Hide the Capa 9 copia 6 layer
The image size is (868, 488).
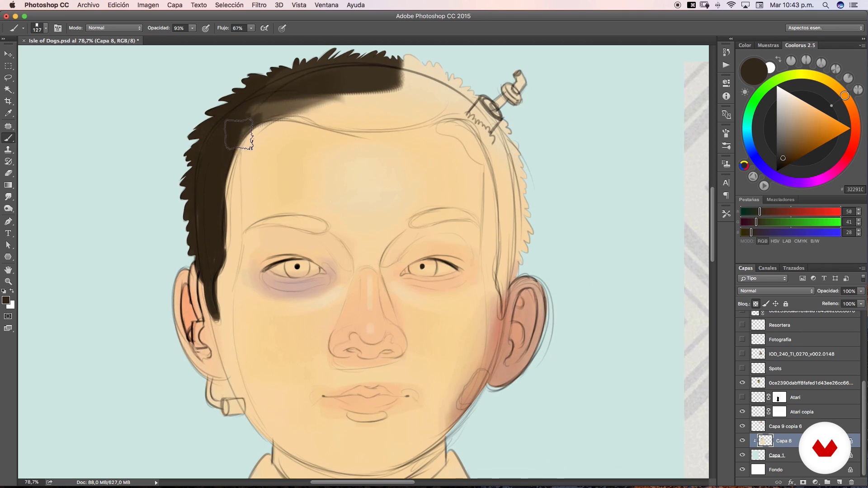tap(742, 426)
